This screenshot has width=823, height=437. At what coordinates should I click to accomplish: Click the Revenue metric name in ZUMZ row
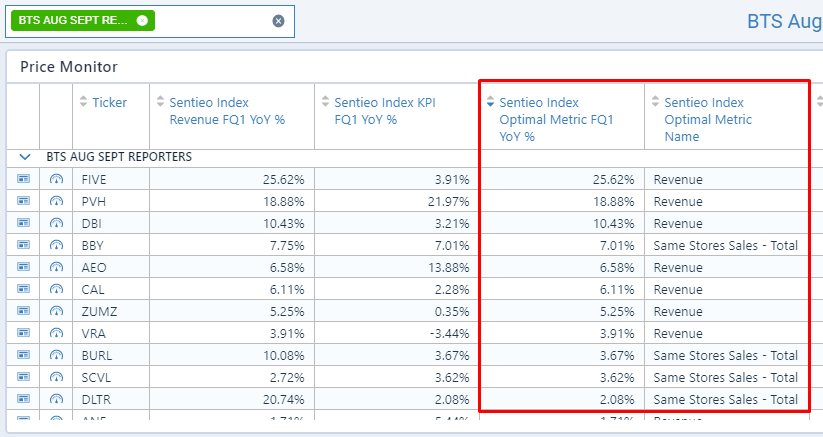click(x=678, y=312)
